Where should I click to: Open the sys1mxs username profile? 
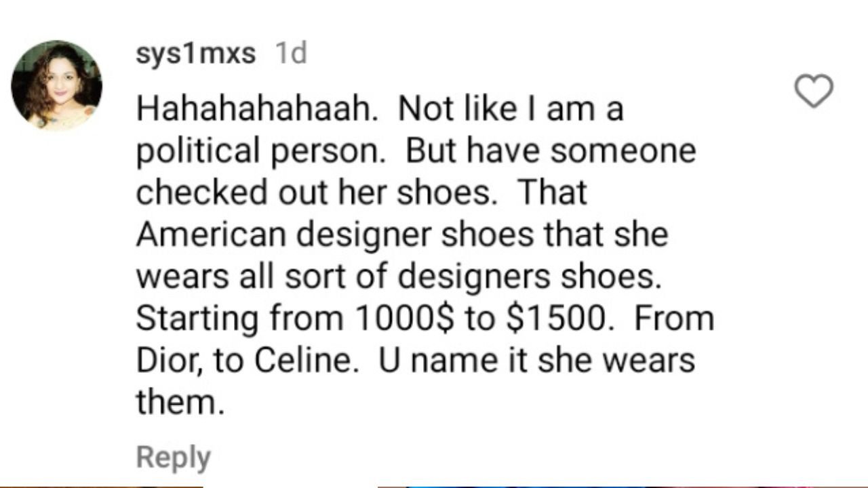[195, 54]
